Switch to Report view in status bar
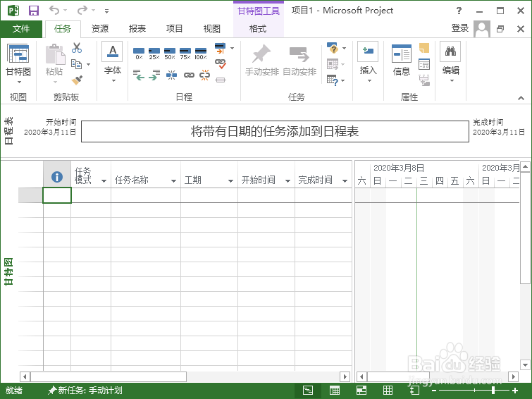 tap(414, 391)
